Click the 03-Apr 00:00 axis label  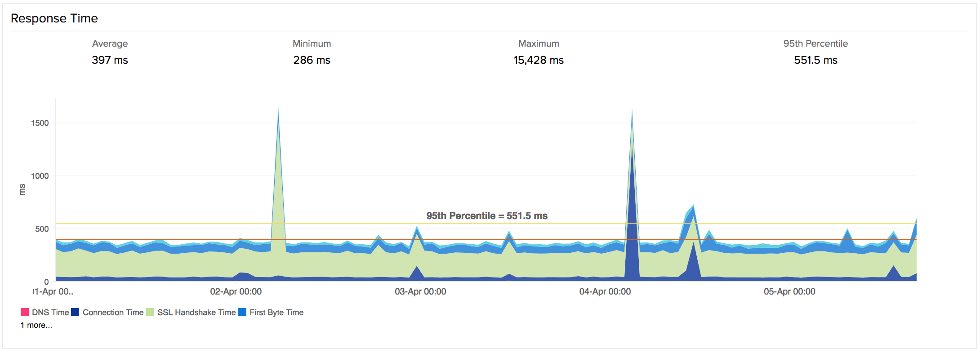click(420, 292)
